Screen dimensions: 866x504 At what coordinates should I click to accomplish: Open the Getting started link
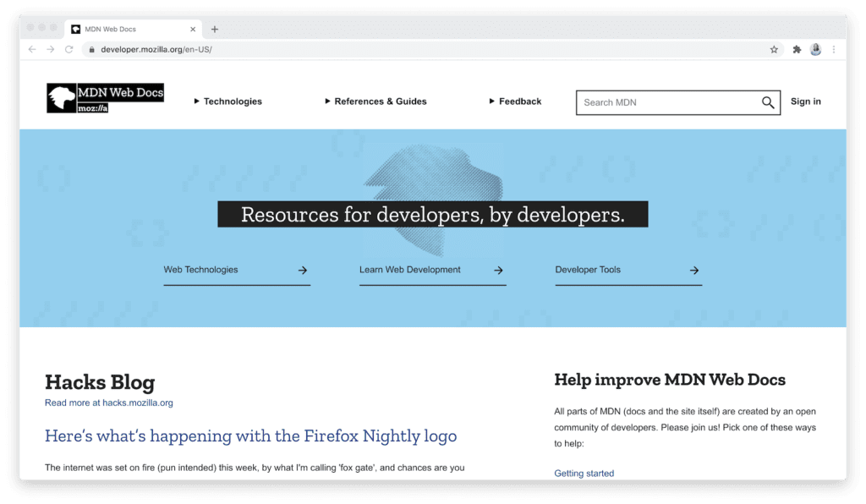584,473
